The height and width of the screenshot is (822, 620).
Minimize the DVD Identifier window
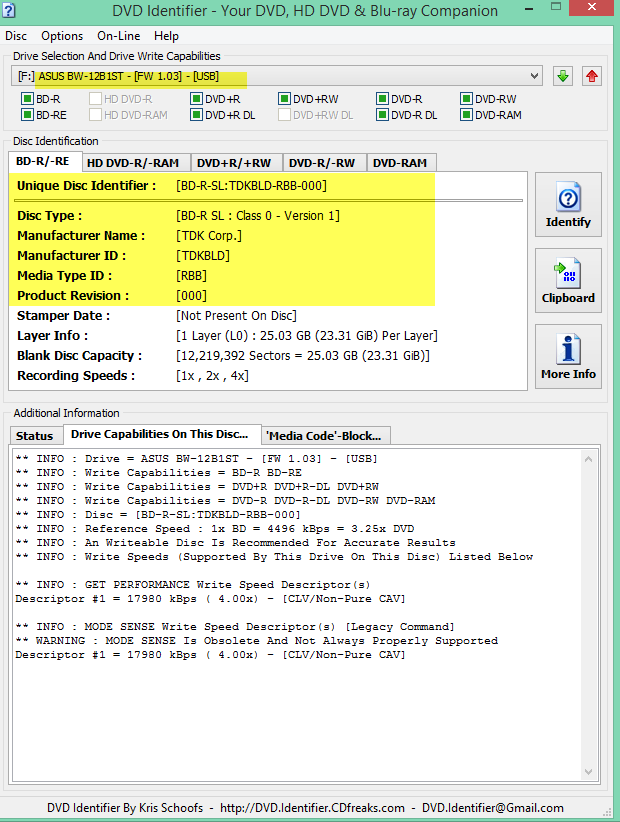(x=530, y=7)
